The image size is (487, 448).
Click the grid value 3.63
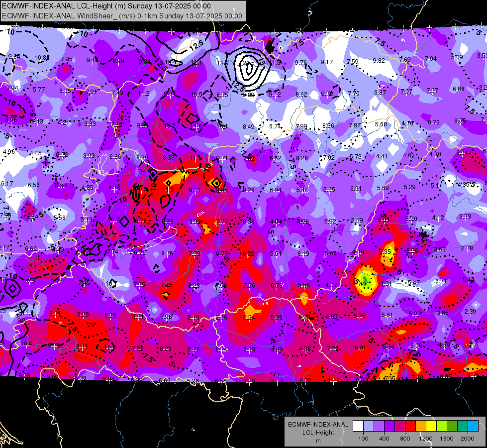coord(439,249)
